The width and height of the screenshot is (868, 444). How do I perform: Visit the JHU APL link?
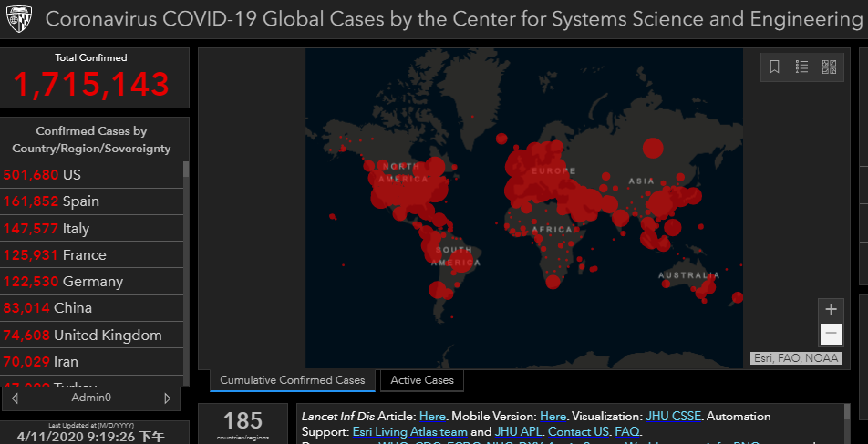[519, 432]
